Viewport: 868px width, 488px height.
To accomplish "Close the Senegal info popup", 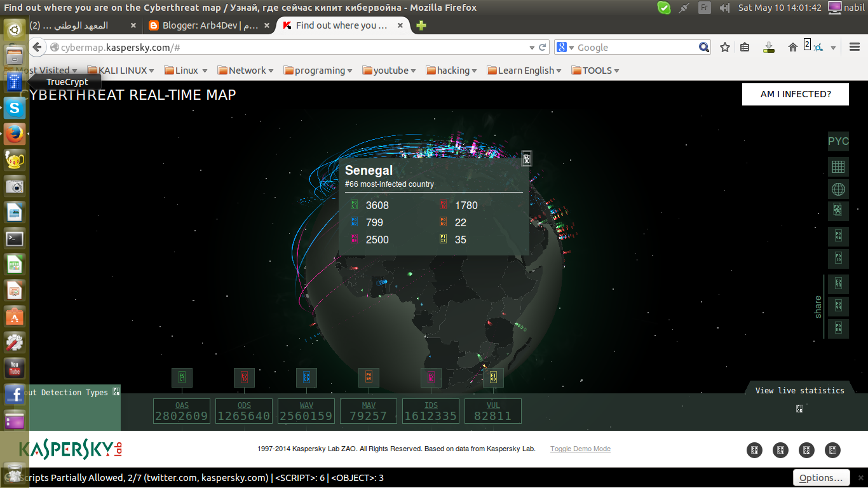I will tap(526, 159).
